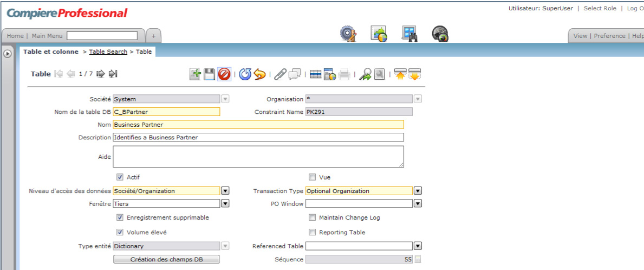Toggle the grid view icon
This screenshot has height=270, width=644.
(315, 74)
